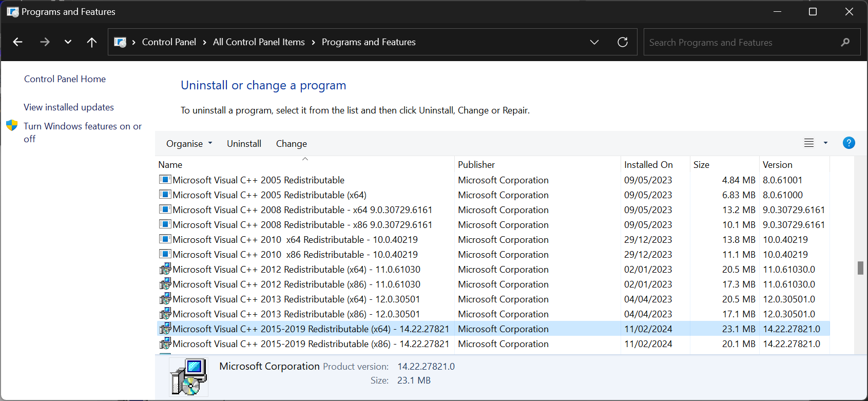Click in the Search Programs and Features box
This screenshot has height=401, width=868.
pyautogui.click(x=739, y=42)
